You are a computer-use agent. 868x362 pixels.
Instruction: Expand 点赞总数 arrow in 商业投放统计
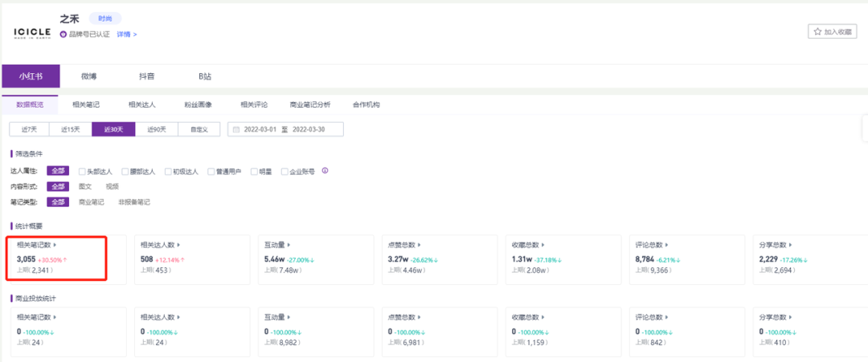click(420, 317)
